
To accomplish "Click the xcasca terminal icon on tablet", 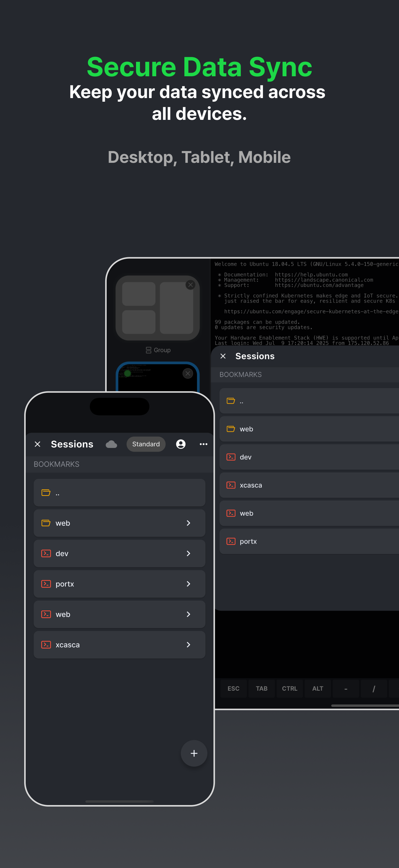I will (x=231, y=485).
